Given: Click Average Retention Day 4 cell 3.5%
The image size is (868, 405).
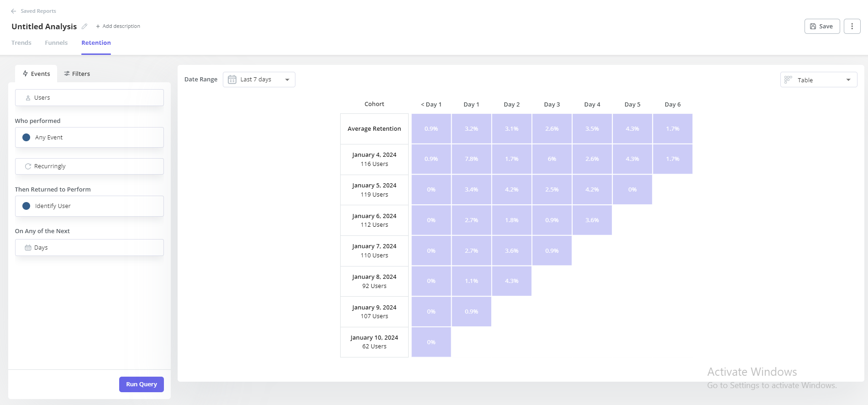Looking at the screenshot, I should click(592, 128).
